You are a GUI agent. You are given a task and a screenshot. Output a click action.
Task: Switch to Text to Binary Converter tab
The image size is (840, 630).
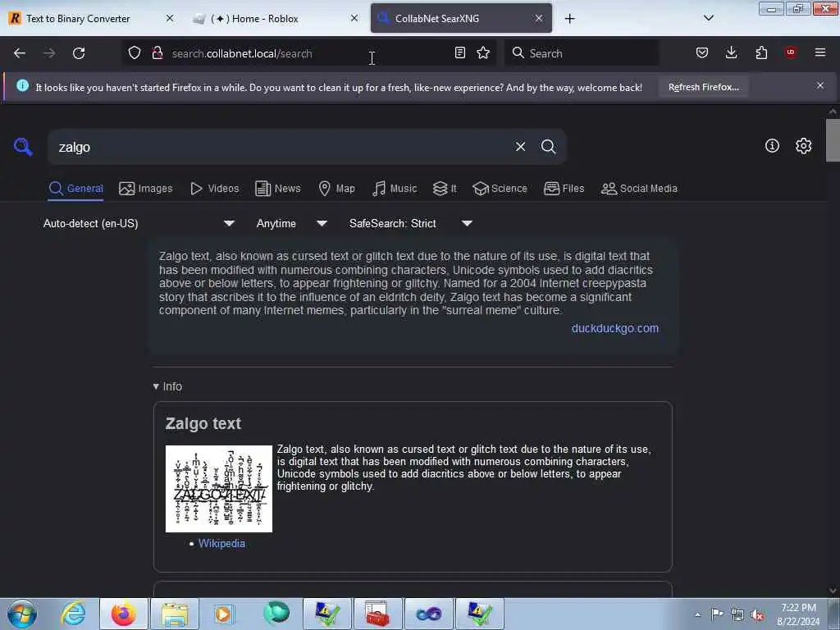point(78,18)
